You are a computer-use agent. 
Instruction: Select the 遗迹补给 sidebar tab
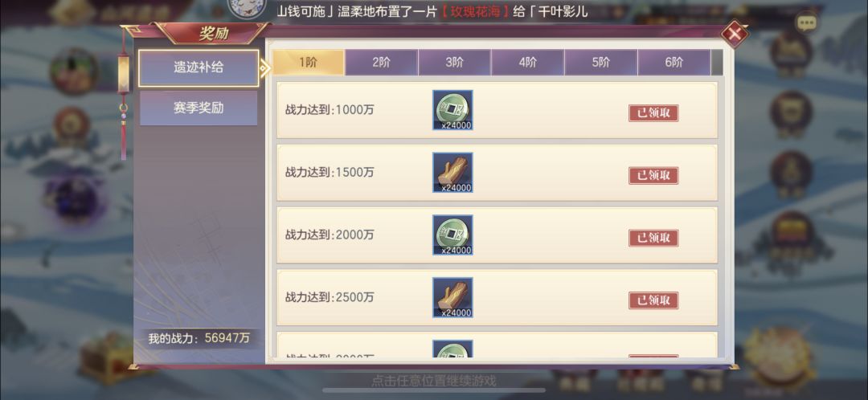pyautogui.click(x=199, y=68)
